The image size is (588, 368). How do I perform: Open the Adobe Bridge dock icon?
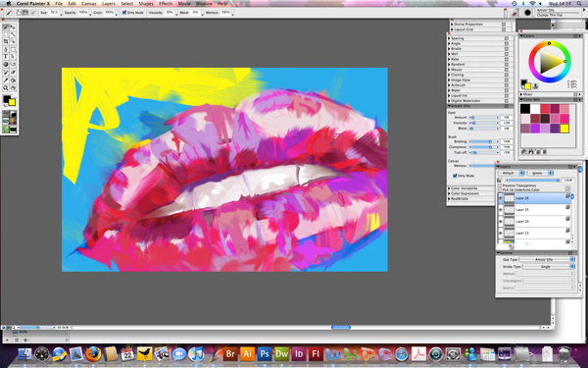(x=230, y=353)
